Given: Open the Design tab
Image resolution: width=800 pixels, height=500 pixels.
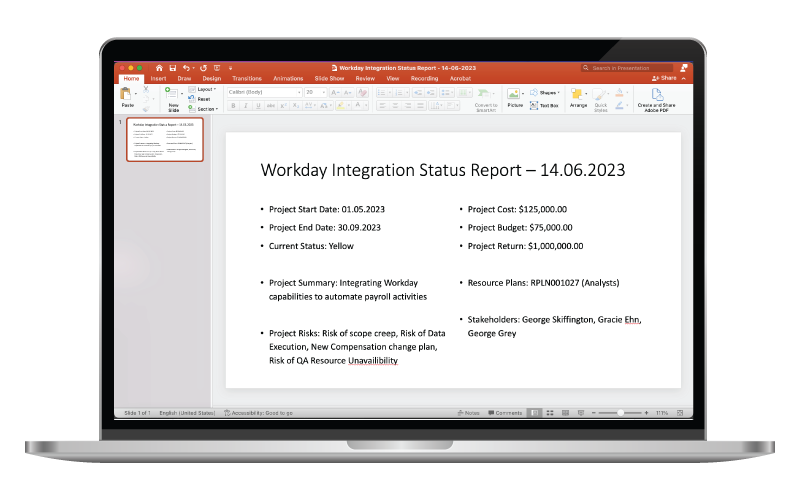Looking at the screenshot, I should pyautogui.click(x=211, y=78).
